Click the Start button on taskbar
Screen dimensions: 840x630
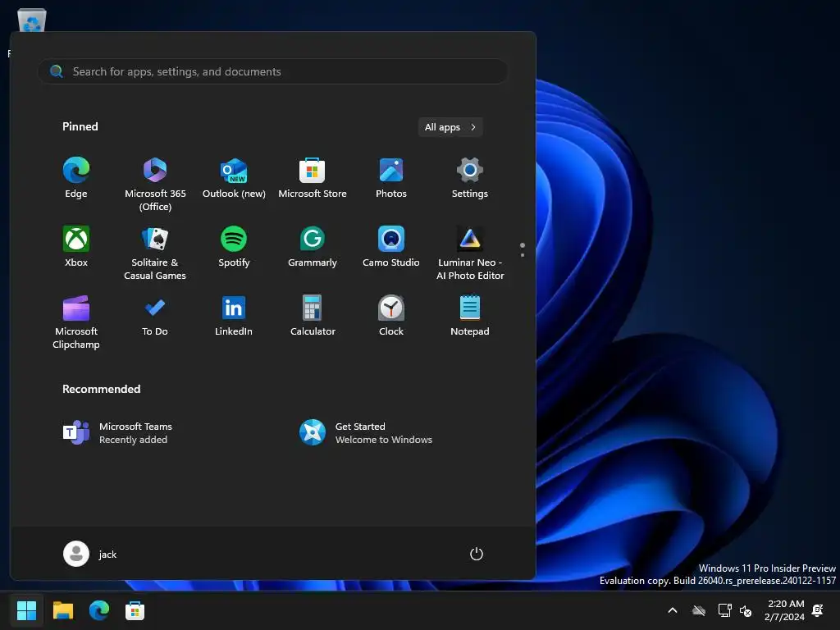(x=26, y=610)
